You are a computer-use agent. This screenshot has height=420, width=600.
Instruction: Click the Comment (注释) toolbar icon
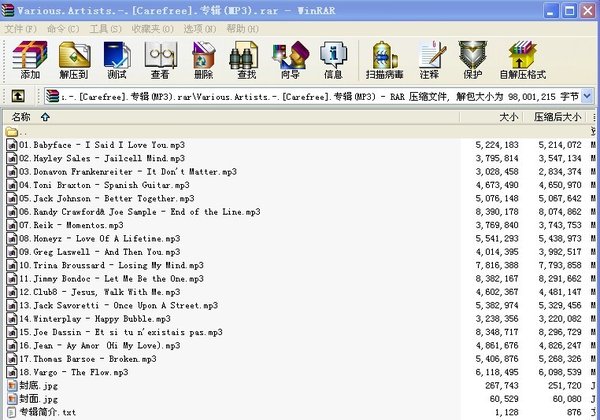point(431,60)
